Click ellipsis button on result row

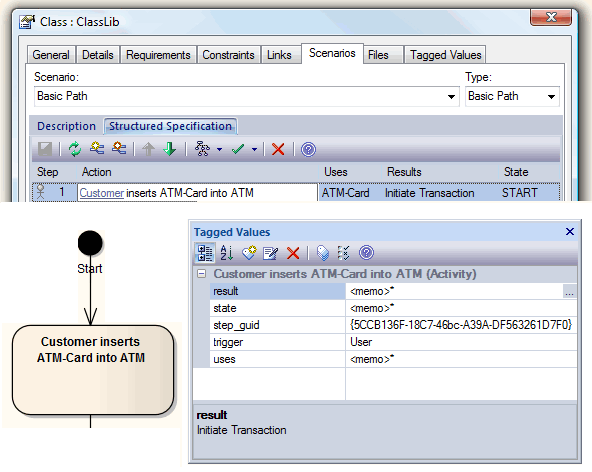(x=569, y=292)
